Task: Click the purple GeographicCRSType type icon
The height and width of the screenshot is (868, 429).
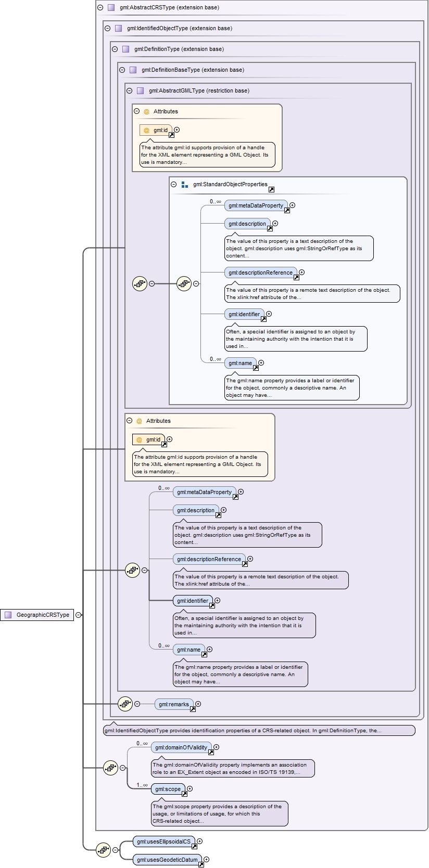Action: click(8, 615)
